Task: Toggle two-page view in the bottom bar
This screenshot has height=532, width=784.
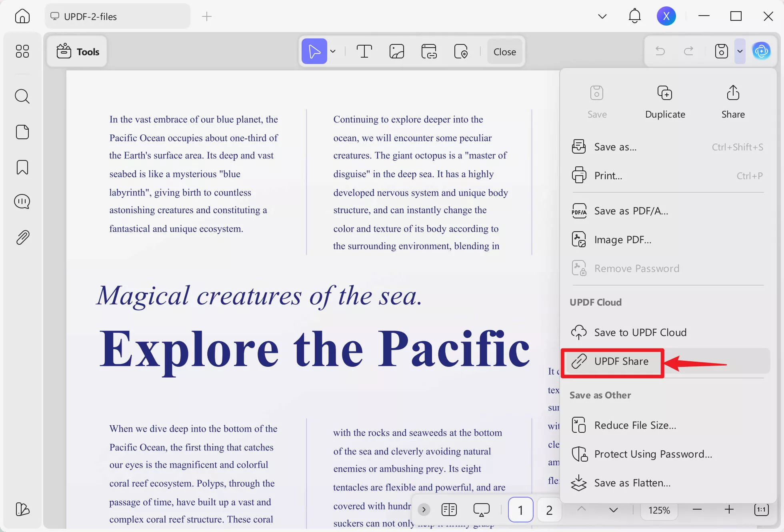Action: point(449,510)
